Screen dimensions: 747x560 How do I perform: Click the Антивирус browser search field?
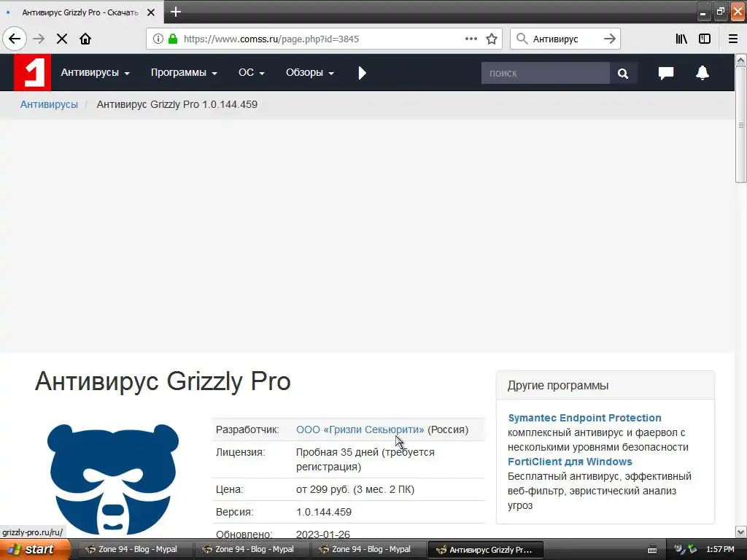pyautogui.click(x=565, y=39)
